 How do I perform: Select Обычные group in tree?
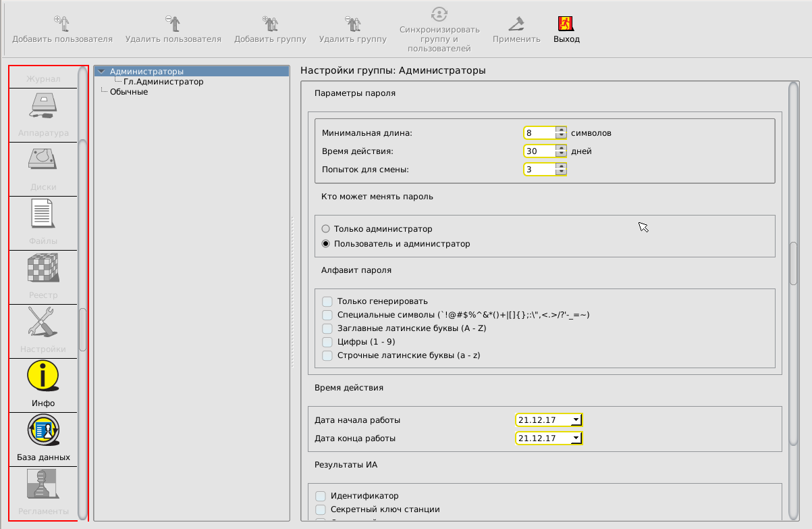[129, 92]
